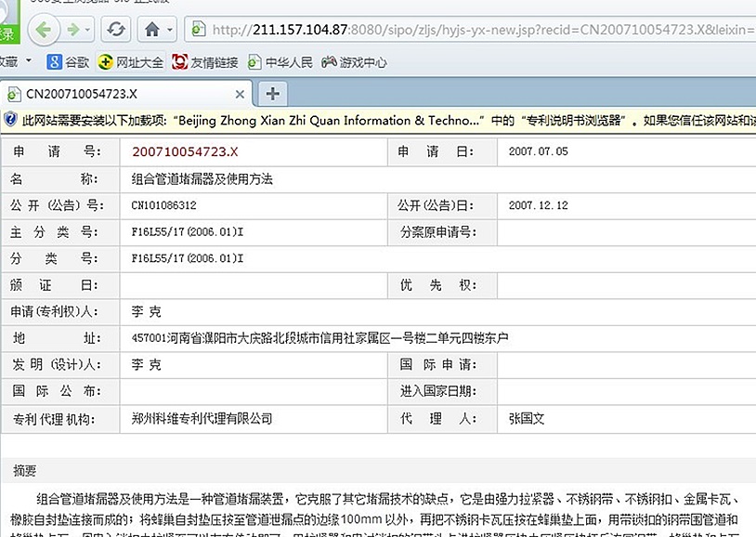This screenshot has width=756, height=537.
Task: Open the 网址大全 bookmark
Action: pyautogui.click(x=131, y=63)
